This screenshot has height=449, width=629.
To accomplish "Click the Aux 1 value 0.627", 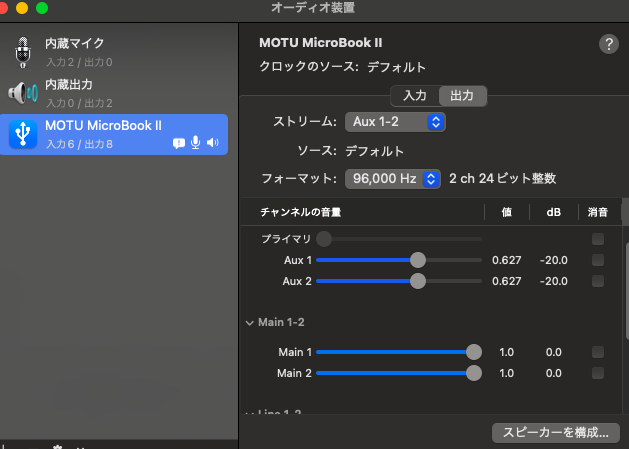I will tap(507, 260).
